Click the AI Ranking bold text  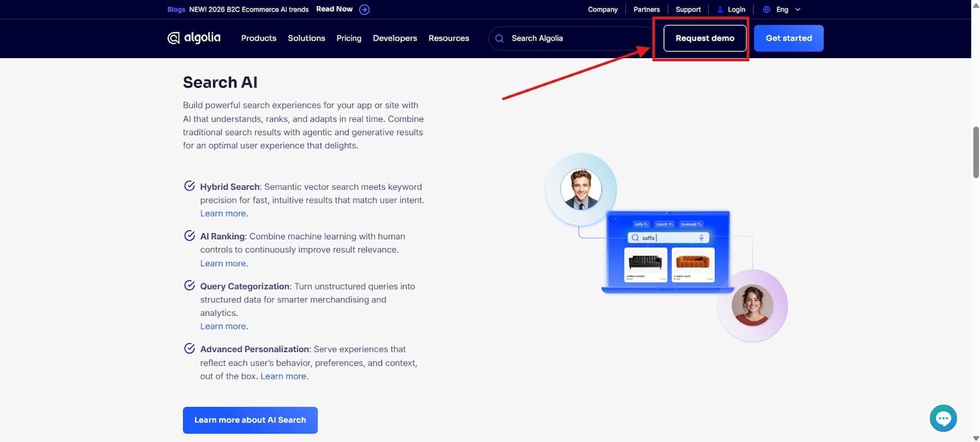pyautogui.click(x=222, y=236)
